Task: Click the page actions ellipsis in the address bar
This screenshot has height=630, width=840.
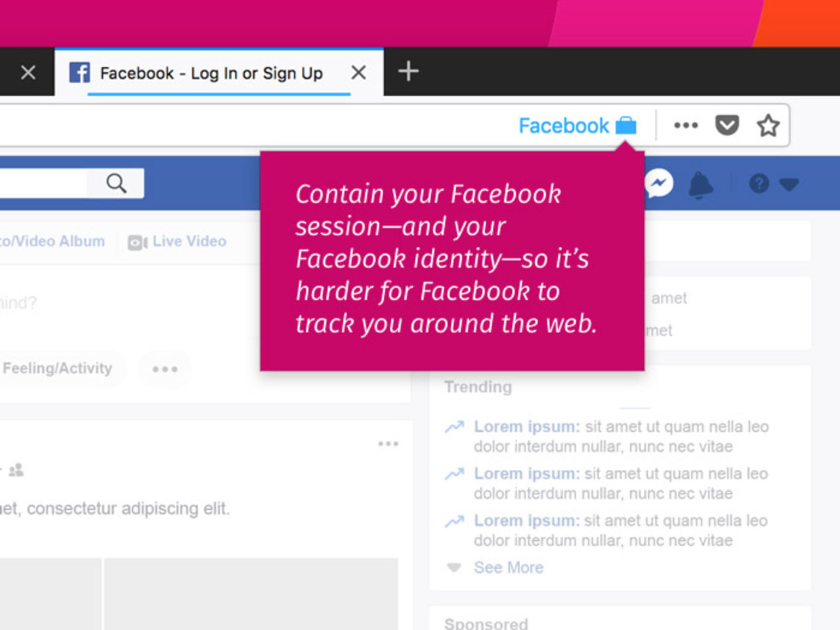Action: (x=685, y=125)
